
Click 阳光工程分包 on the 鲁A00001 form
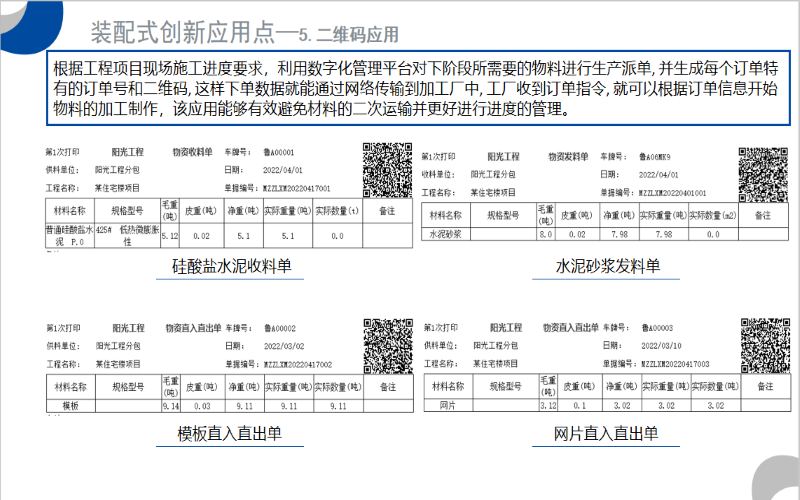point(116,170)
